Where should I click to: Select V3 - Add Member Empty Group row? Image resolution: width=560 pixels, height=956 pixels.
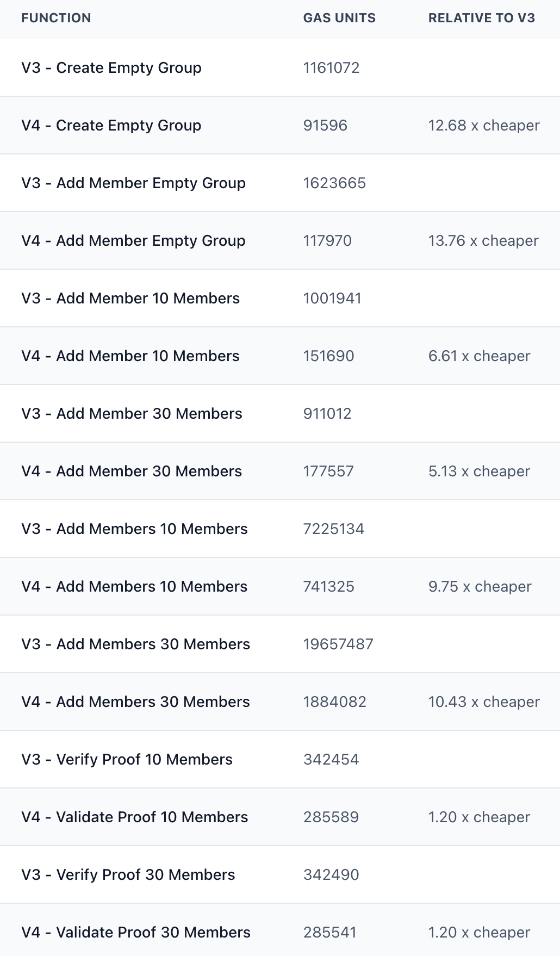280,183
